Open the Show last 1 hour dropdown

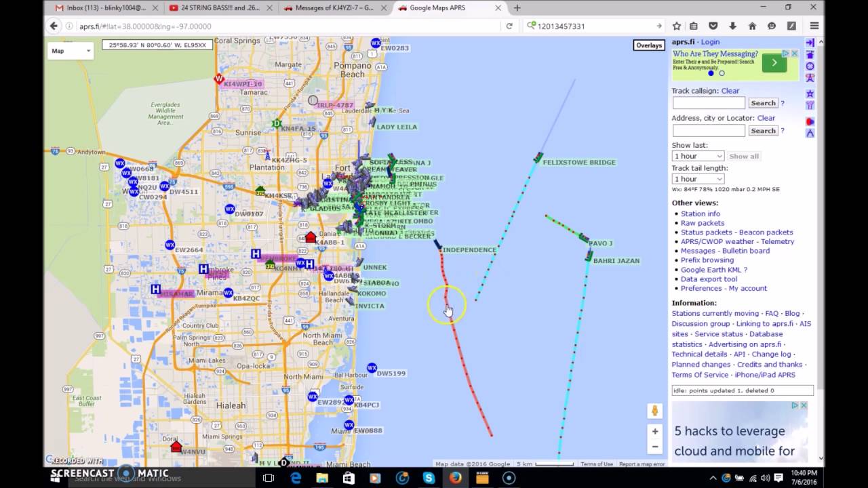pyautogui.click(x=698, y=157)
